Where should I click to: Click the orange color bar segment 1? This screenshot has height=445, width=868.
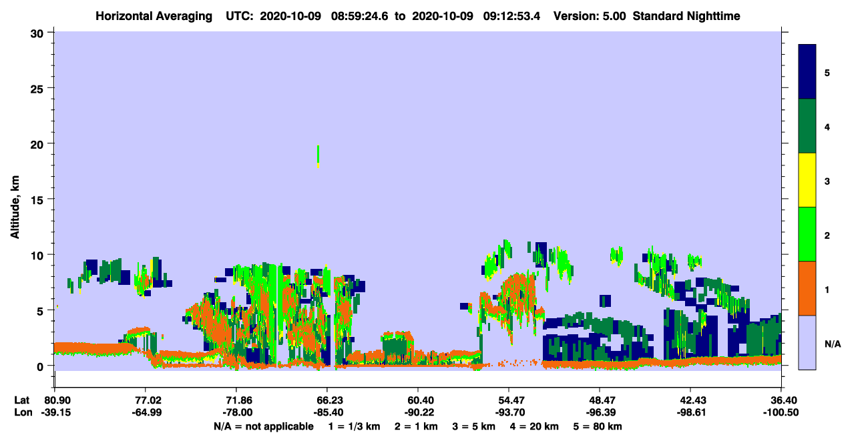(807, 288)
